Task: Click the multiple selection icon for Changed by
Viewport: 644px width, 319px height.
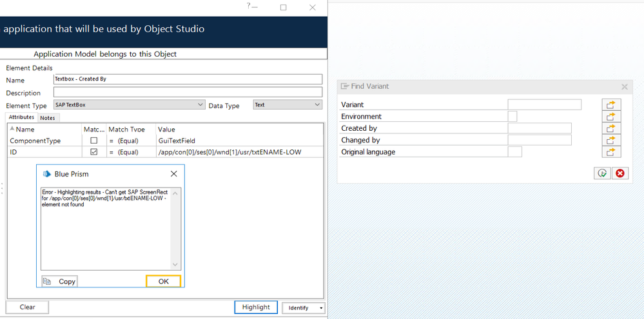Action: tap(610, 140)
